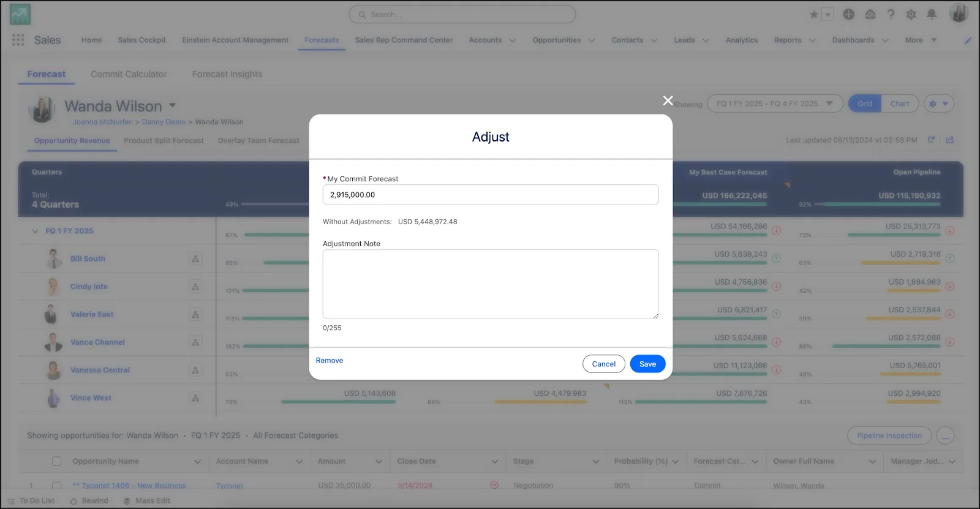Open the global actions plus icon
This screenshot has width=980, height=509.
pos(848,14)
